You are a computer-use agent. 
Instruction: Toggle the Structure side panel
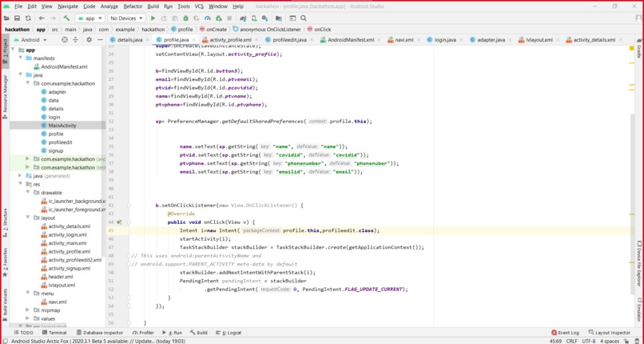tap(5, 222)
